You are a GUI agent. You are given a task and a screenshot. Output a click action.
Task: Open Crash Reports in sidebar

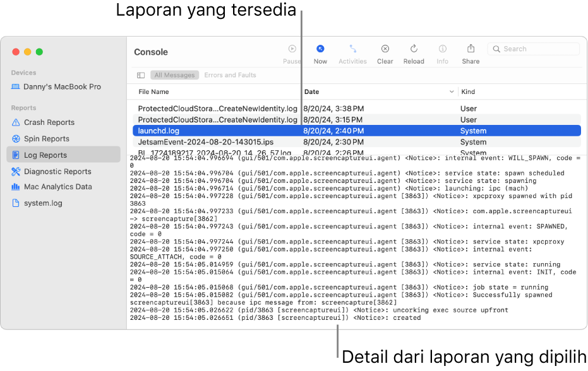click(x=49, y=122)
